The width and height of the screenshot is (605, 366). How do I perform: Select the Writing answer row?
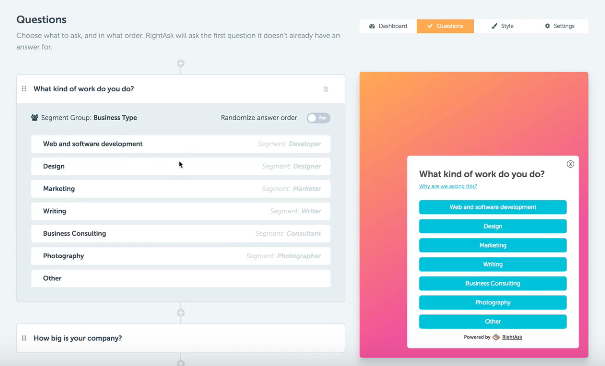181,211
